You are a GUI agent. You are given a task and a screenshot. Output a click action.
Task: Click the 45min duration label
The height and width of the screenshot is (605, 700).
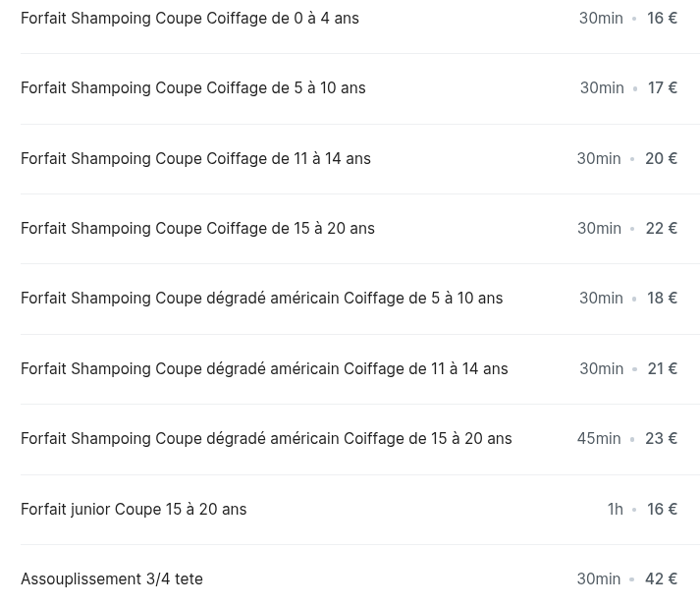[x=599, y=438]
